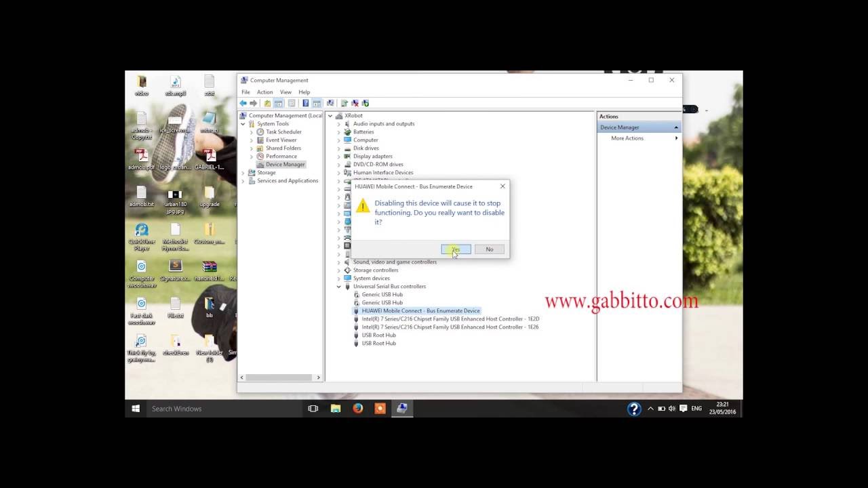The width and height of the screenshot is (868, 488).
Task: Open the Windows Start menu
Action: point(136,409)
